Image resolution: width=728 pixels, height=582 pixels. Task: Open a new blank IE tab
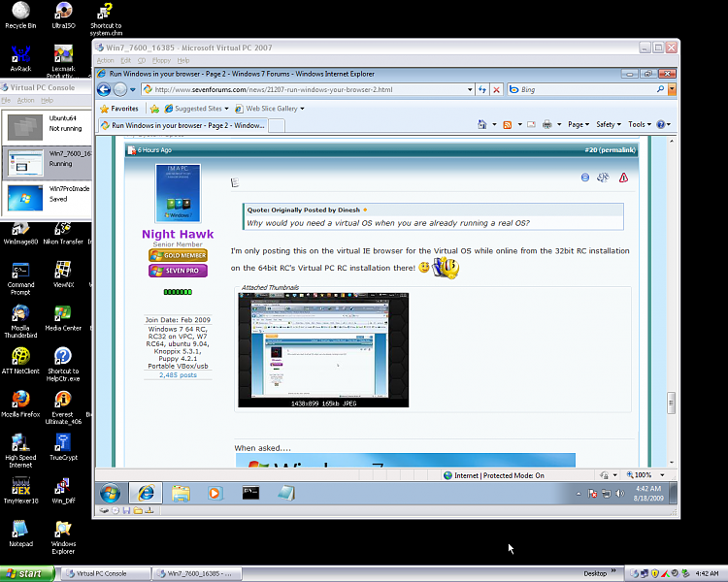click(x=277, y=126)
